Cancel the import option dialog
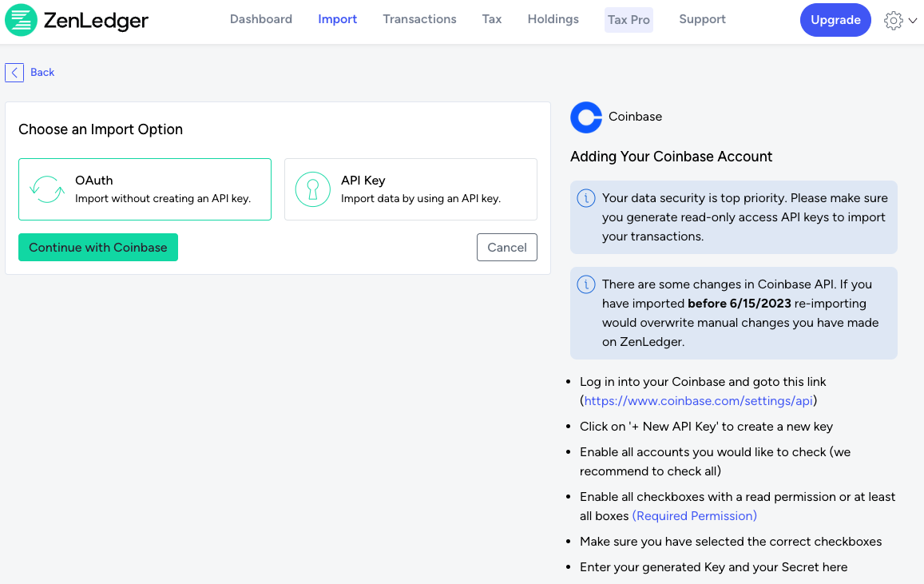Image resolution: width=924 pixels, height=584 pixels. [507, 248]
